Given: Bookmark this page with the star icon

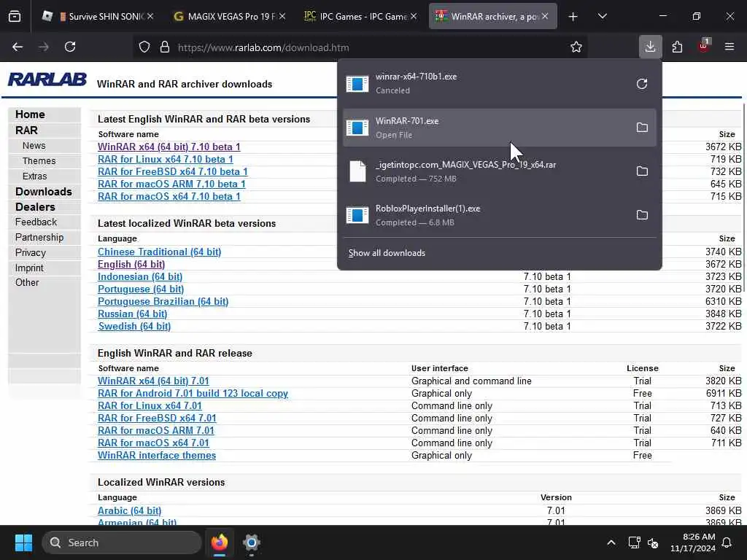Looking at the screenshot, I should coord(576,47).
